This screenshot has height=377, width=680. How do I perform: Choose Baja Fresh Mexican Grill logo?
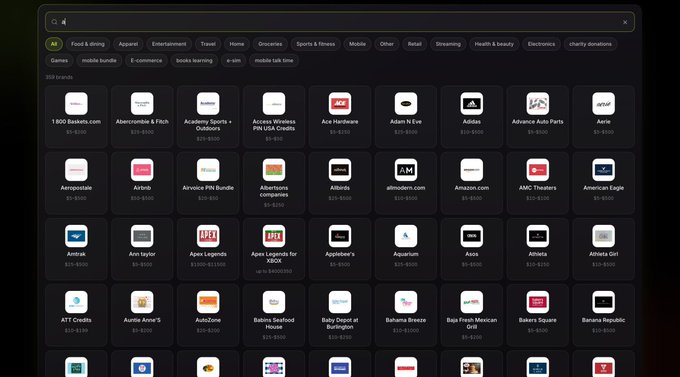pyautogui.click(x=471, y=302)
